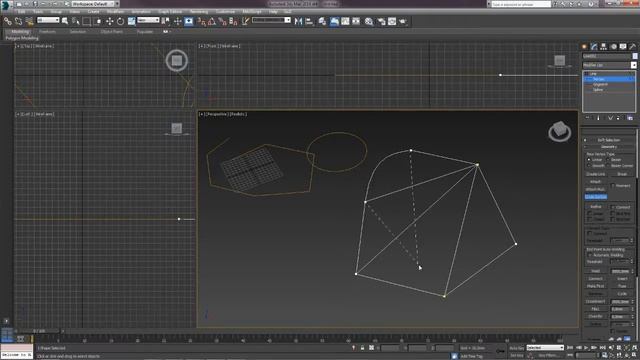
Task: Click the Pin Stack icon below modifier stack
Action: point(588,118)
